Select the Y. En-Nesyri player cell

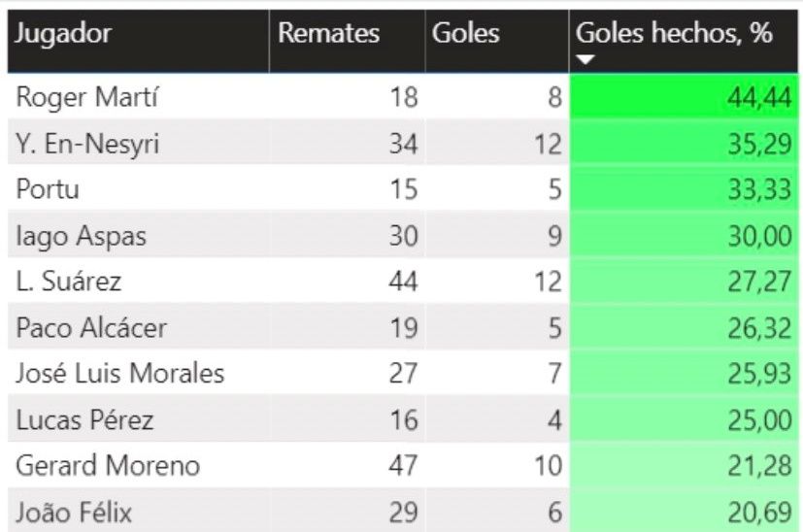pyautogui.click(x=87, y=145)
